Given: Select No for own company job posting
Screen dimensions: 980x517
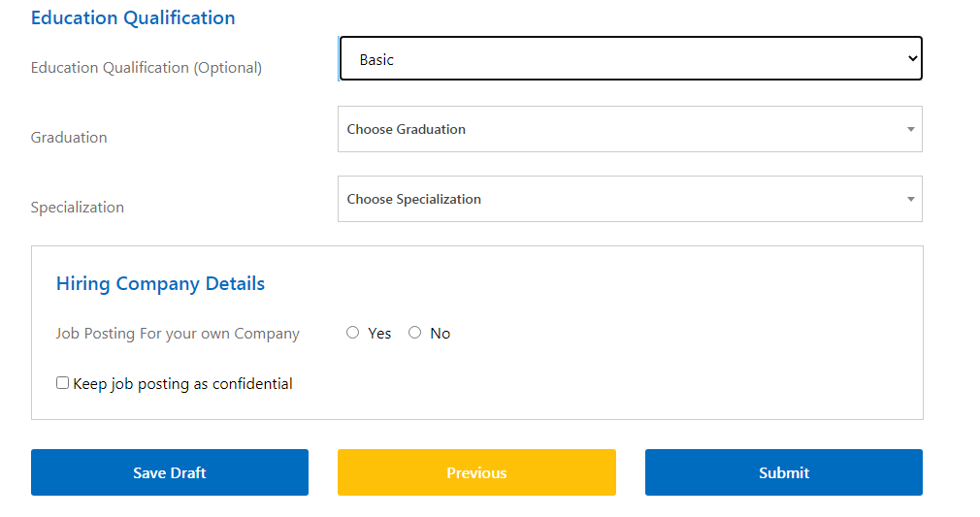Looking at the screenshot, I should pyautogui.click(x=414, y=333).
